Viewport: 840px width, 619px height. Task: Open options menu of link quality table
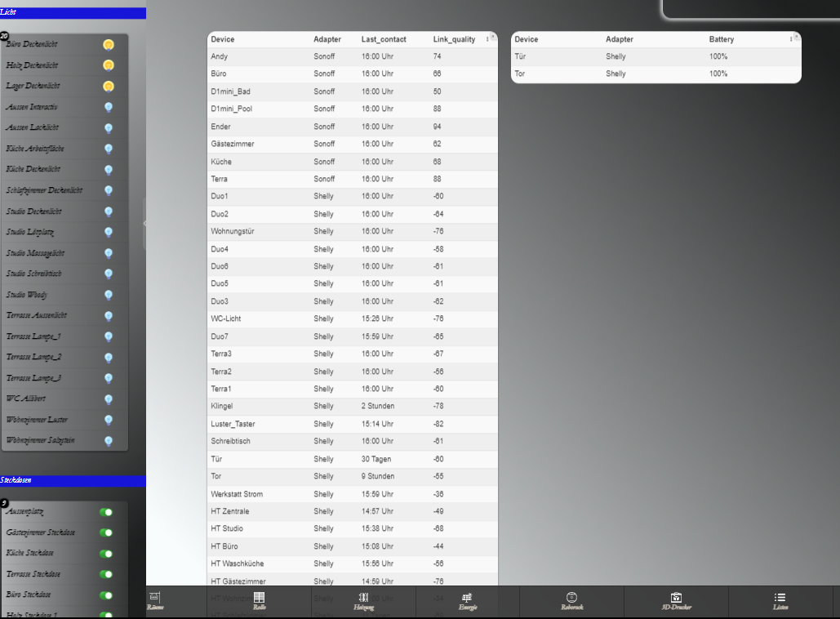coord(488,38)
